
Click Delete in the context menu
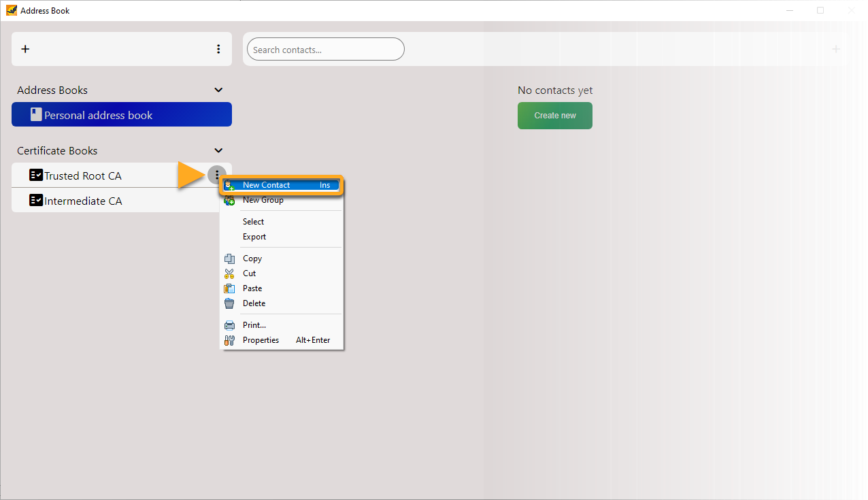pos(254,303)
